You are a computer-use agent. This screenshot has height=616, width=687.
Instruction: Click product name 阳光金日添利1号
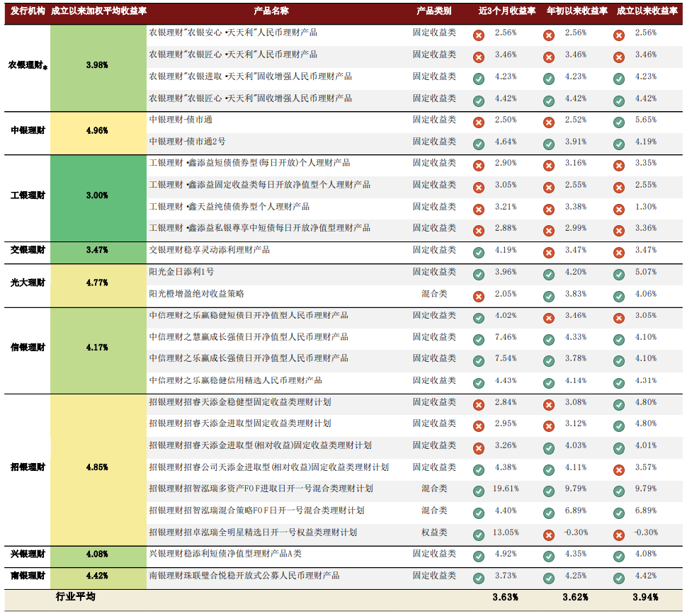(x=181, y=272)
